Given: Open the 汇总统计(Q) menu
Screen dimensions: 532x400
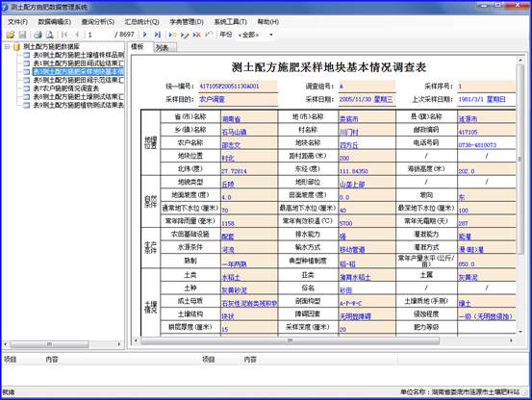Looking at the screenshot, I should [x=141, y=22].
